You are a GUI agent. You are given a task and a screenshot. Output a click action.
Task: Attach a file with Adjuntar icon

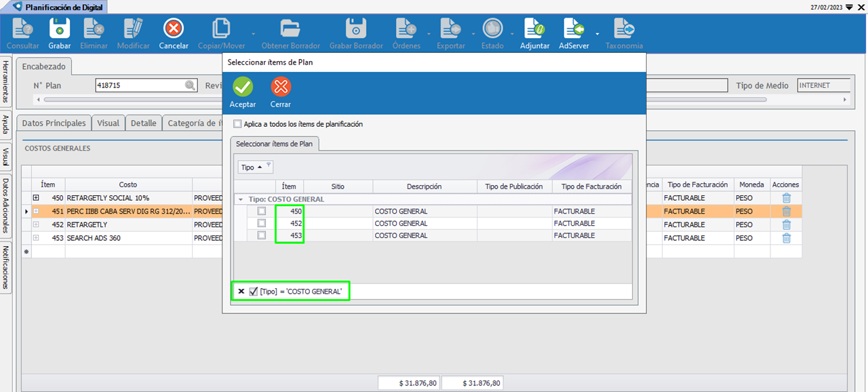pyautogui.click(x=535, y=28)
